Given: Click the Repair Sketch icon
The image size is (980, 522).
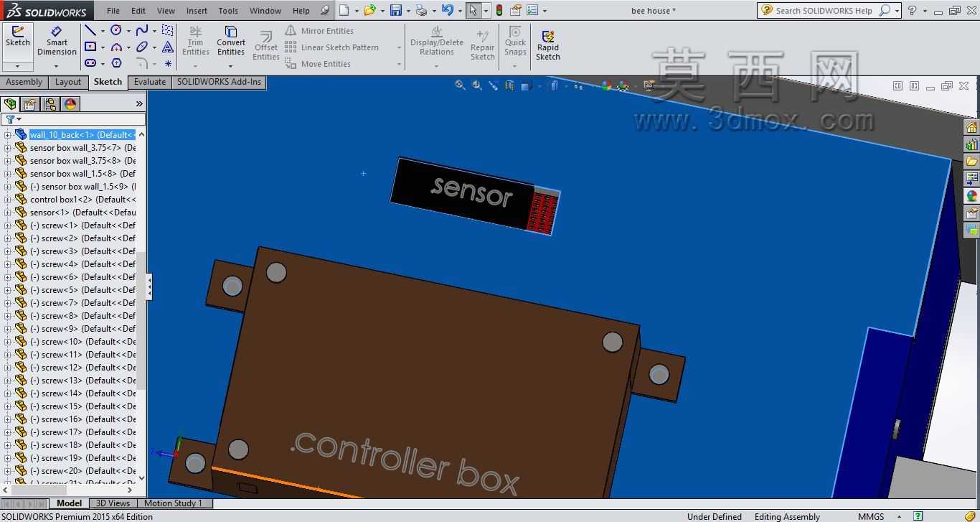Looking at the screenshot, I should [482, 45].
